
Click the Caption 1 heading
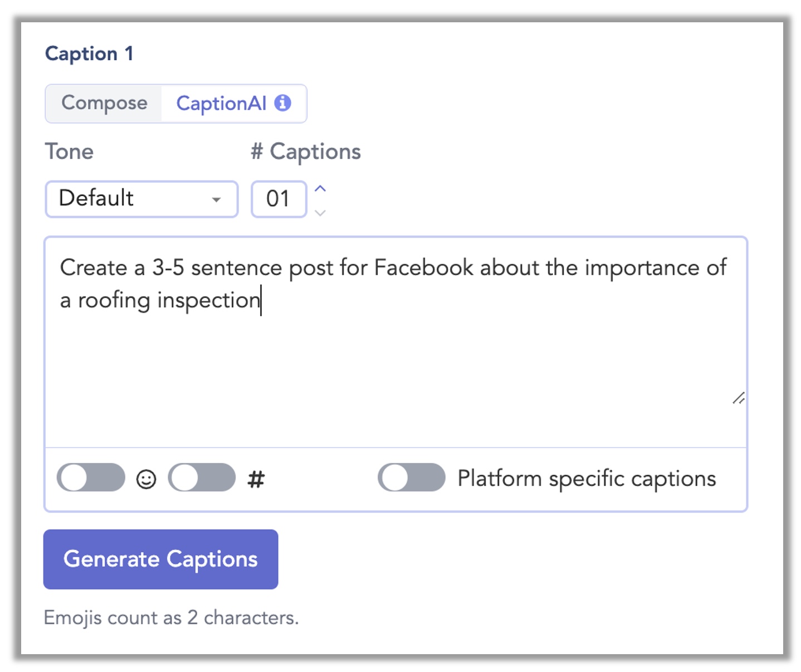pos(89,53)
